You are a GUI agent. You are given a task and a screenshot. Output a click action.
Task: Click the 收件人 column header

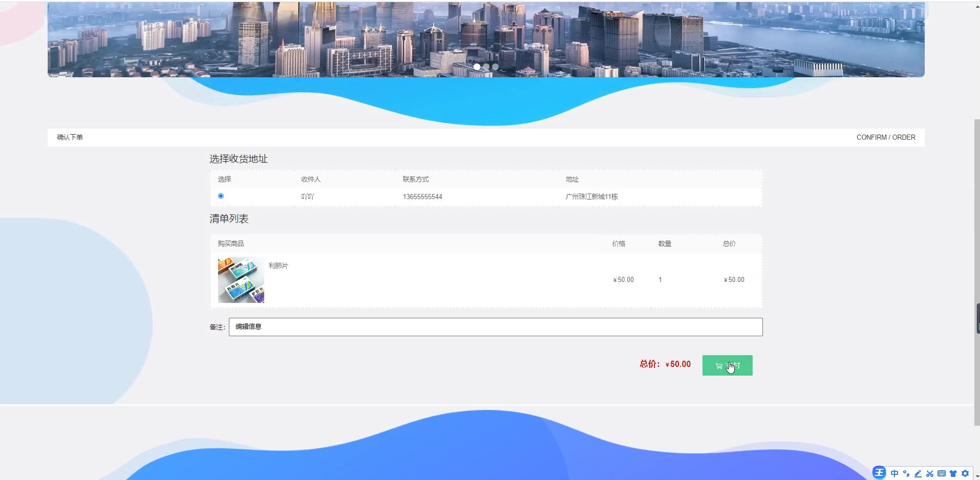coord(311,179)
